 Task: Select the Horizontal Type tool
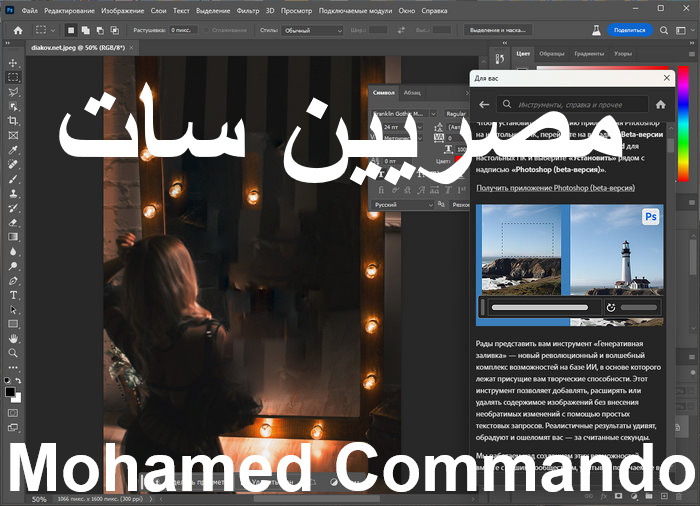(13, 295)
